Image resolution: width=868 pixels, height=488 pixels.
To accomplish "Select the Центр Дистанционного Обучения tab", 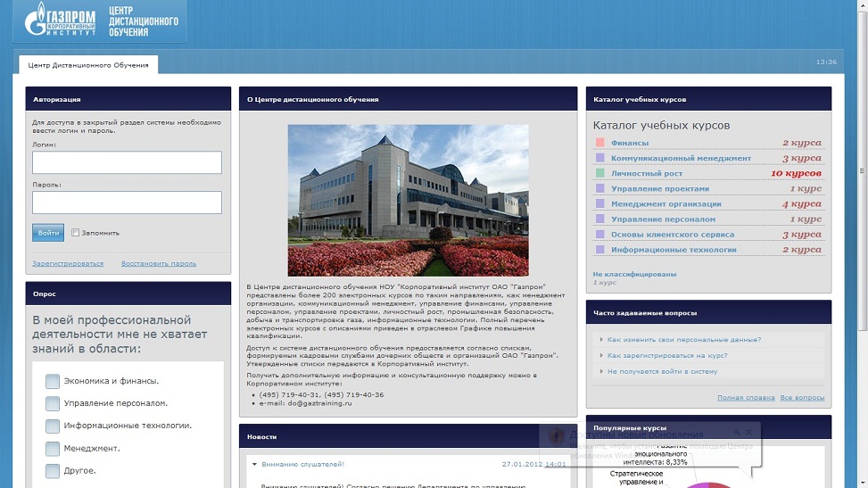I will click(89, 64).
